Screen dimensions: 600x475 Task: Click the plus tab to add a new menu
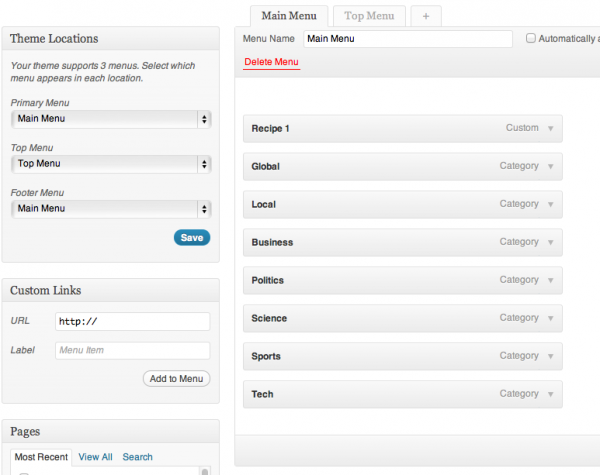click(x=426, y=16)
